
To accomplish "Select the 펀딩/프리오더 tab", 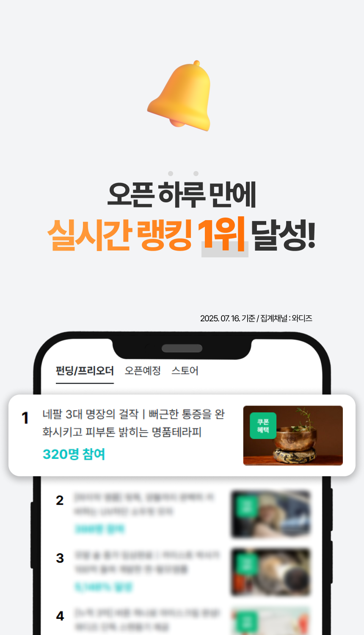I will pyautogui.click(x=85, y=371).
